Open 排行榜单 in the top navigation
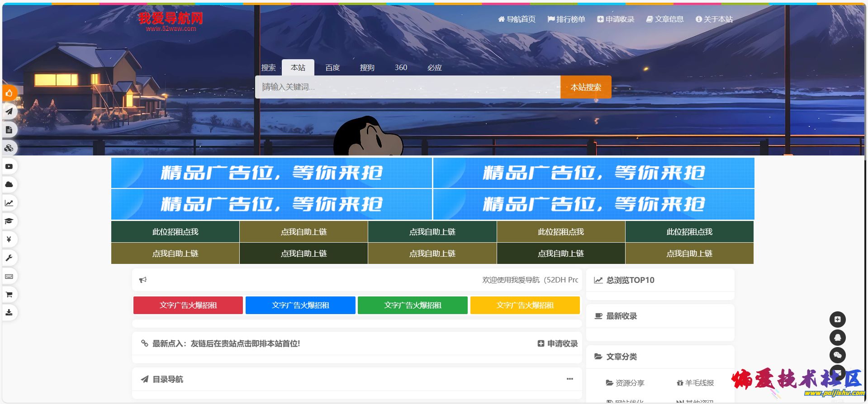868x404 pixels. tap(566, 19)
